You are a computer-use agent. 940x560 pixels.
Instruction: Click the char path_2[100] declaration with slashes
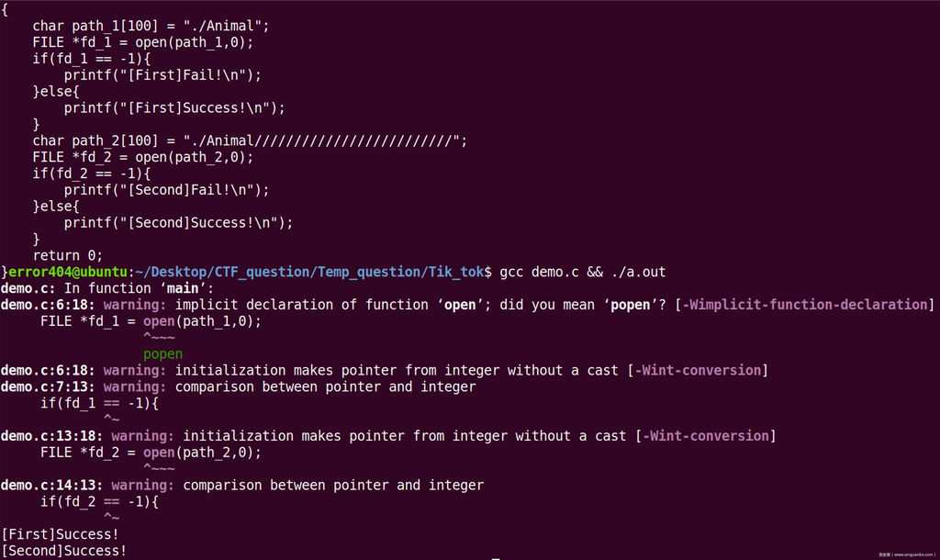tap(250, 140)
